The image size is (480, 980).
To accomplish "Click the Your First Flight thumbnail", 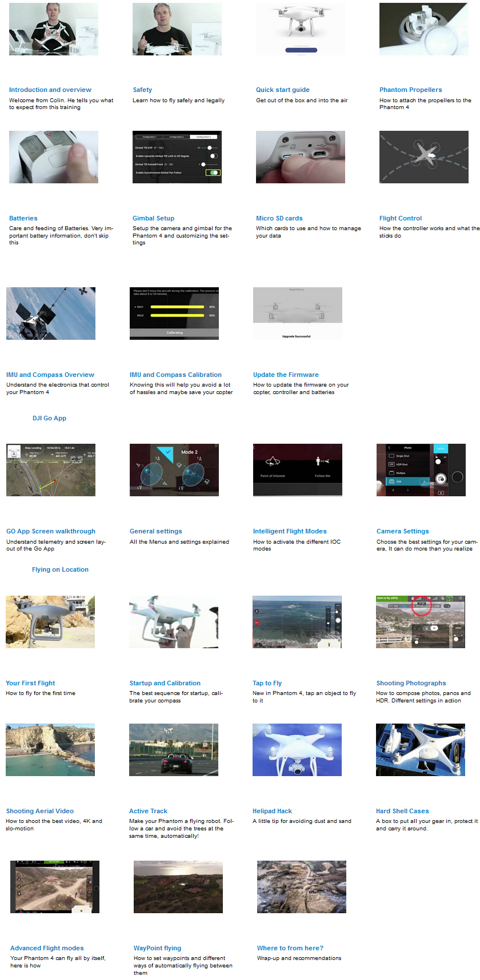I will tap(50, 622).
